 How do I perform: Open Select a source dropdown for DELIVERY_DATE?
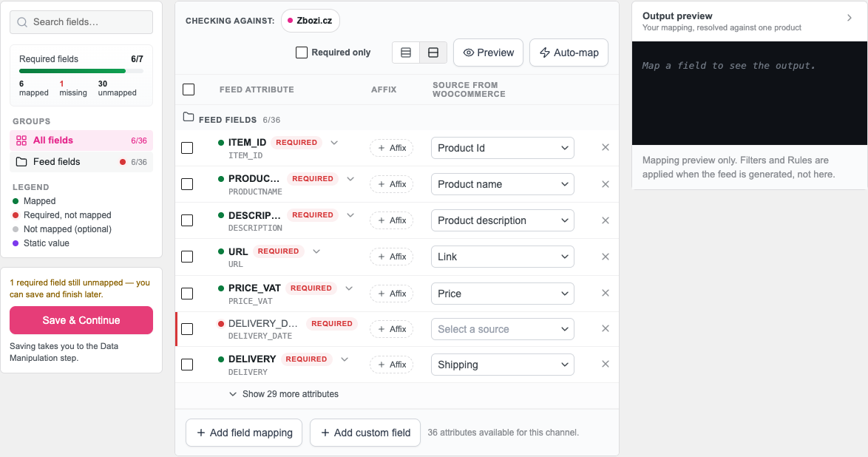tap(503, 329)
